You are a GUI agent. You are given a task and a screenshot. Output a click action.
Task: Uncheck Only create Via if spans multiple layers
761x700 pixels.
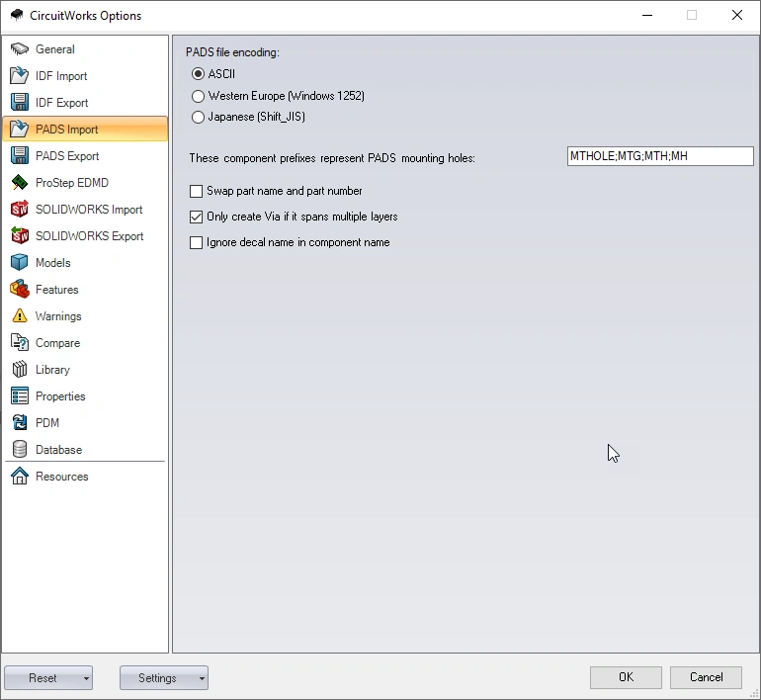[x=196, y=217]
